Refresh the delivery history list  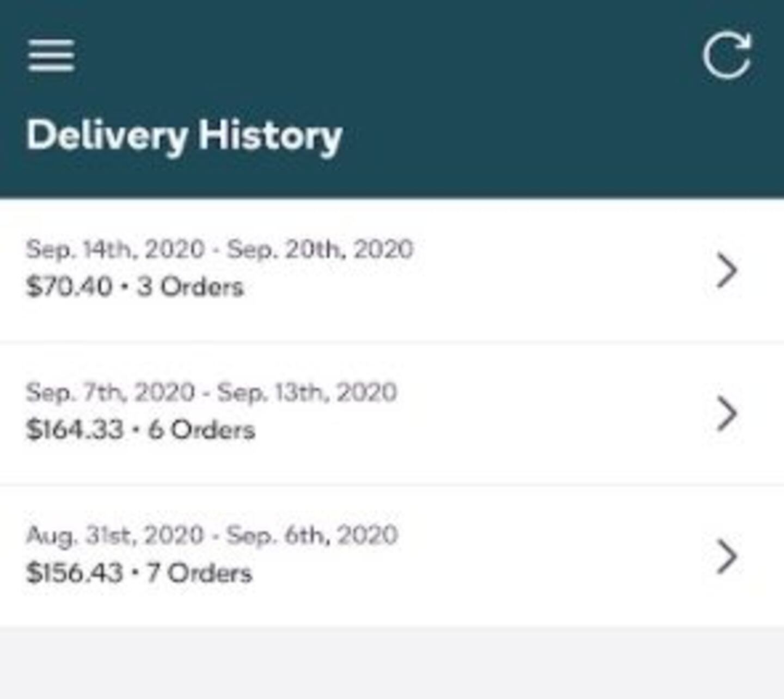point(727,56)
